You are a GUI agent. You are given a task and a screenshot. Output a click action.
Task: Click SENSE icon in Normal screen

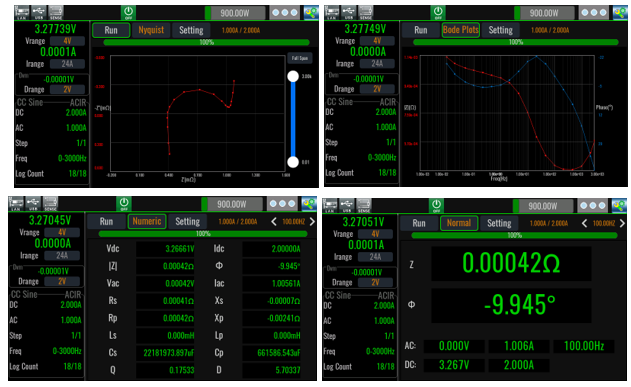[x=363, y=205]
